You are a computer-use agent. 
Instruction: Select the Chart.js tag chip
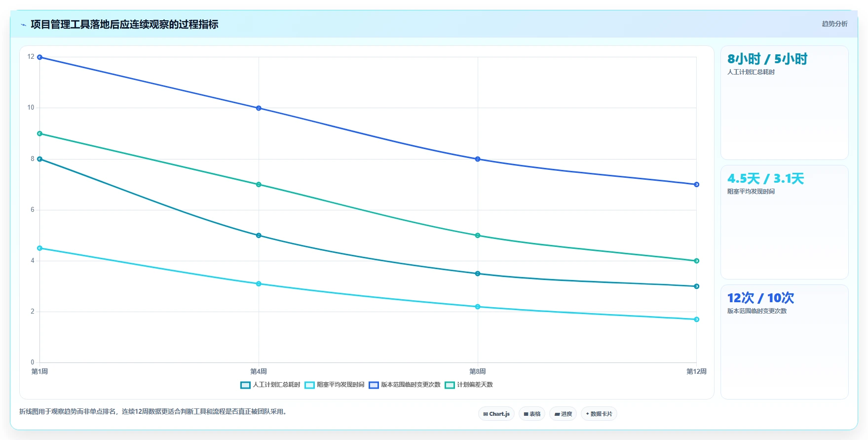[496, 414]
